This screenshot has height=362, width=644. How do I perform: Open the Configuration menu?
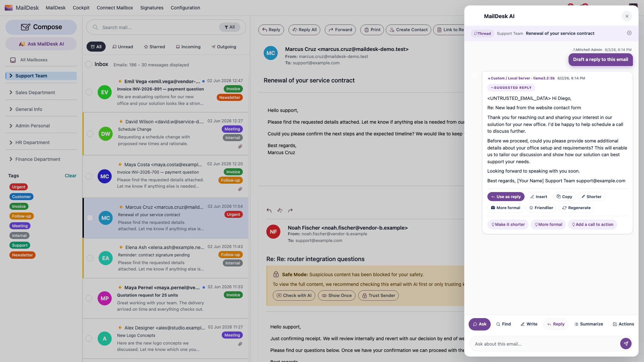tap(185, 8)
